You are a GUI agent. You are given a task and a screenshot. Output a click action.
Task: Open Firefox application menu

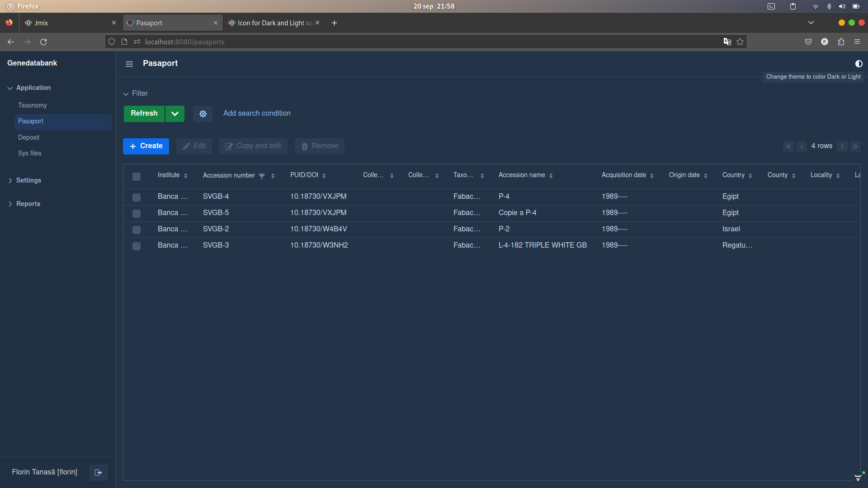click(857, 42)
